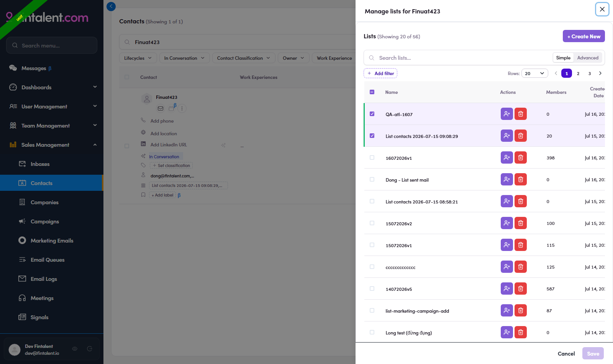613x364 pixels.
Task: Click the Create New list button
Action: point(583,36)
